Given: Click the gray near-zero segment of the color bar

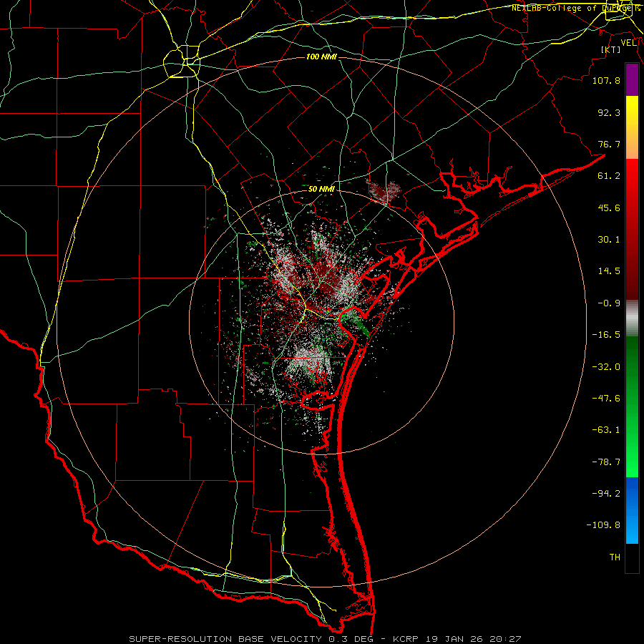Looking at the screenshot, I should 632,318.
